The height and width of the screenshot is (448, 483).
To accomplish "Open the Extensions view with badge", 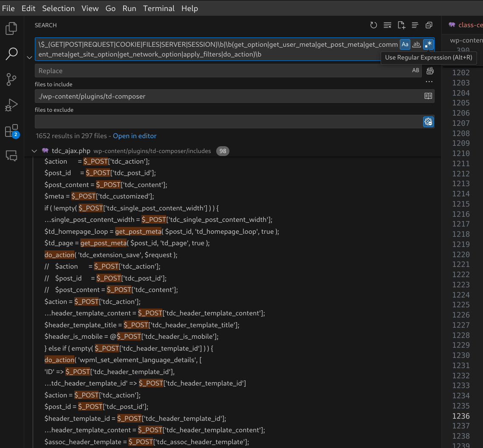I will pos(11,130).
